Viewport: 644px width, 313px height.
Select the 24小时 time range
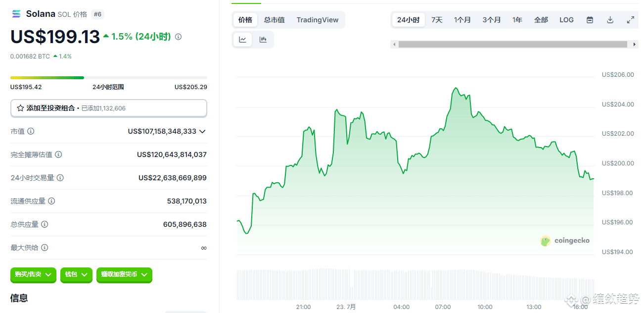tap(408, 20)
